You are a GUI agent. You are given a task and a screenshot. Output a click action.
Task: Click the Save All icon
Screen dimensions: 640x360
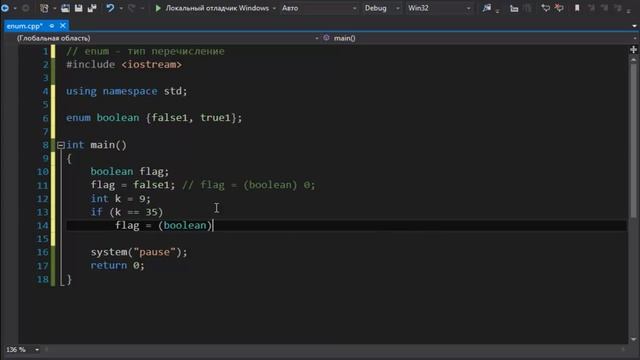92,8
